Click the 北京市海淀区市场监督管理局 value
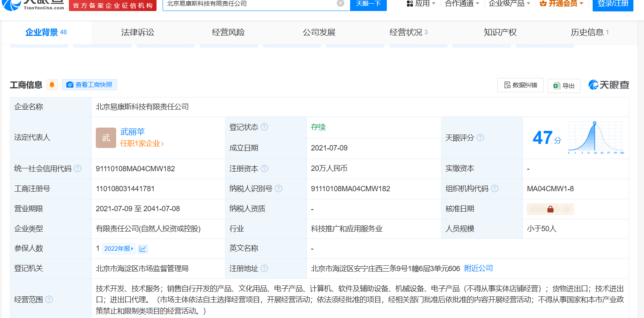This screenshot has width=644, height=318. click(142, 268)
